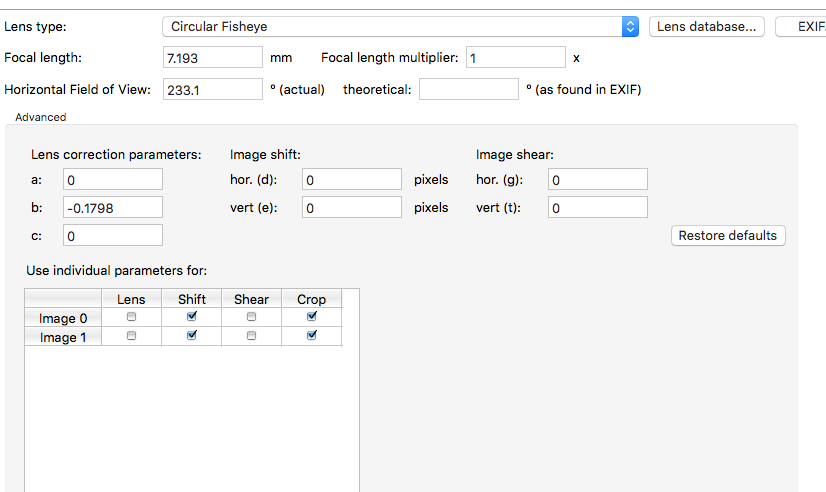This screenshot has height=492, width=826.
Task: Open the Lens type dropdown
Action: pos(400,27)
